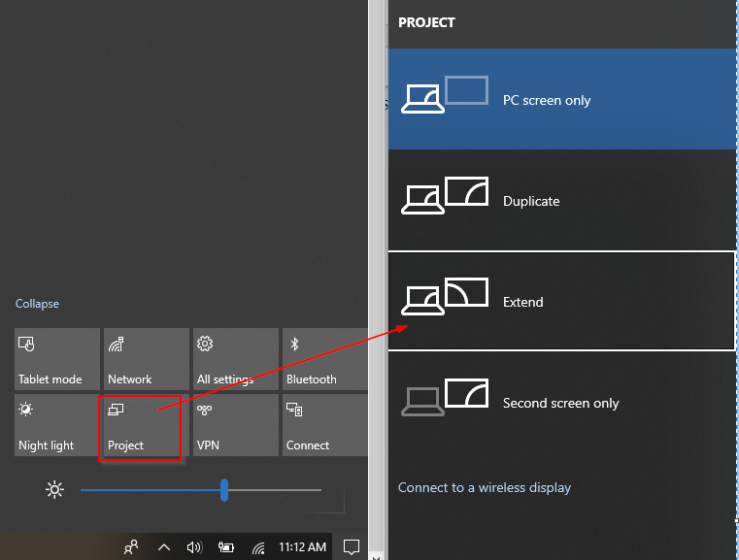Select Duplicate projection mode

pos(561,201)
